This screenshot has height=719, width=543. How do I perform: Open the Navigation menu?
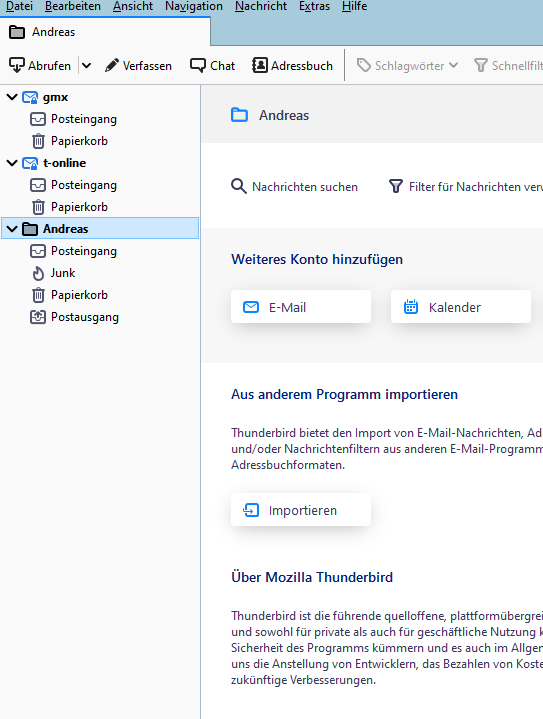pyautogui.click(x=194, y=6)
